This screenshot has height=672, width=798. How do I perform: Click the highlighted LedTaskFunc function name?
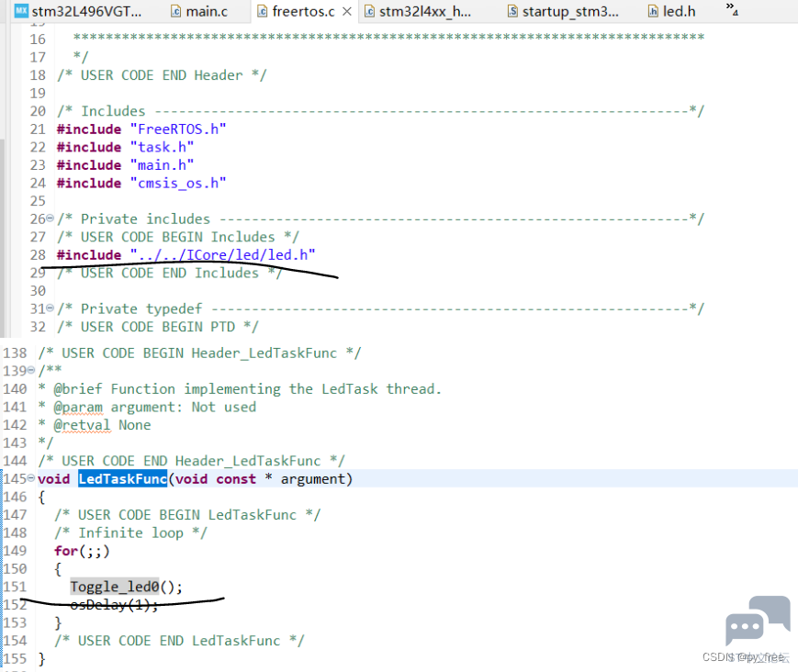(x=122, y=479)
